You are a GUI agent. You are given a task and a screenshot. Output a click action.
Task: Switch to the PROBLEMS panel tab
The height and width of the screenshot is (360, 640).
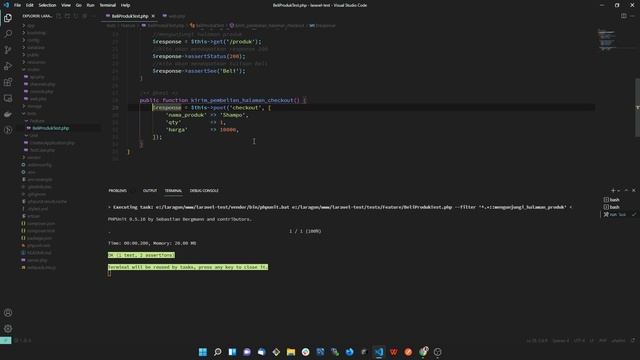118,191
